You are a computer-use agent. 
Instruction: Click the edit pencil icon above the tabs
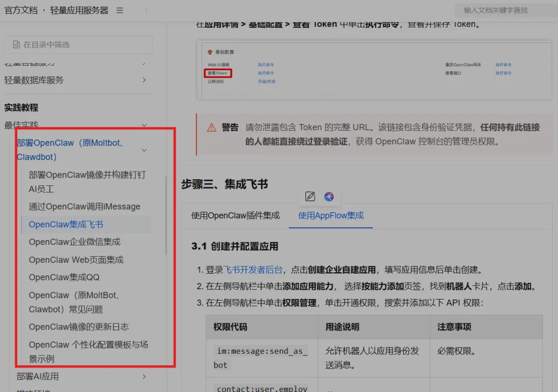coord(310,196)
